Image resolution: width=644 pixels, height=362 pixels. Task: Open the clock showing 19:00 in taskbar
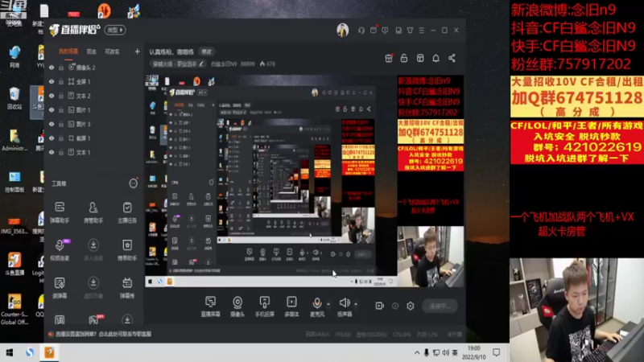tap(473, 352)
